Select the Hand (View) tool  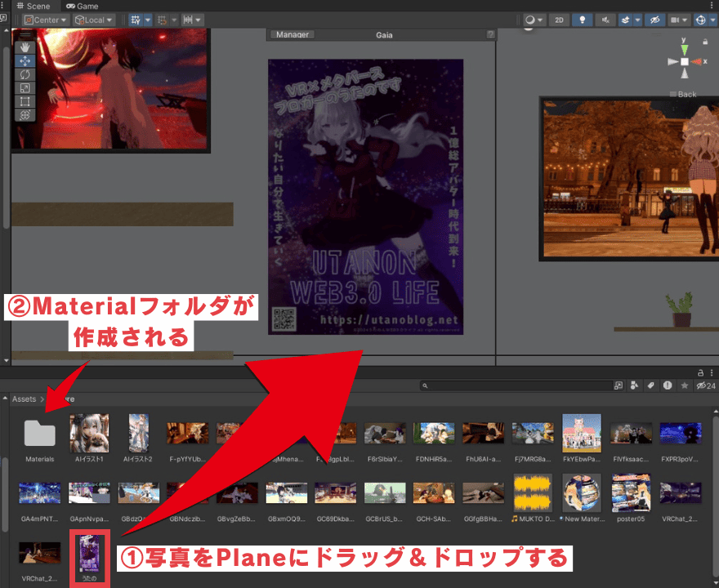25,47
